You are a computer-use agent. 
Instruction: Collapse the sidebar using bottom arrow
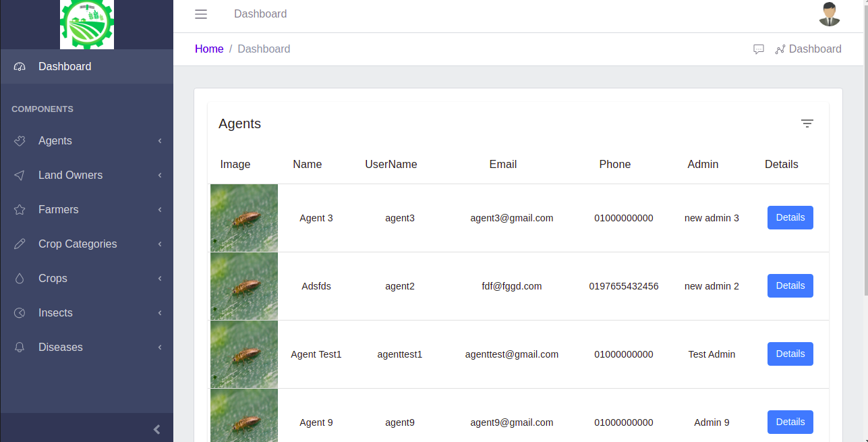156,429
